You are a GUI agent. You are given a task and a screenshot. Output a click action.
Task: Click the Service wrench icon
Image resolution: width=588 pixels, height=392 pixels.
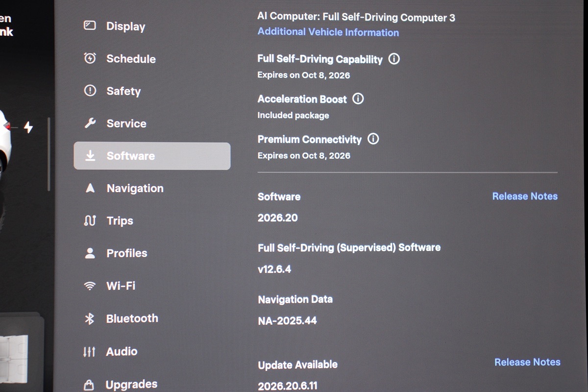pyautogui.click(x=90, y=123)
